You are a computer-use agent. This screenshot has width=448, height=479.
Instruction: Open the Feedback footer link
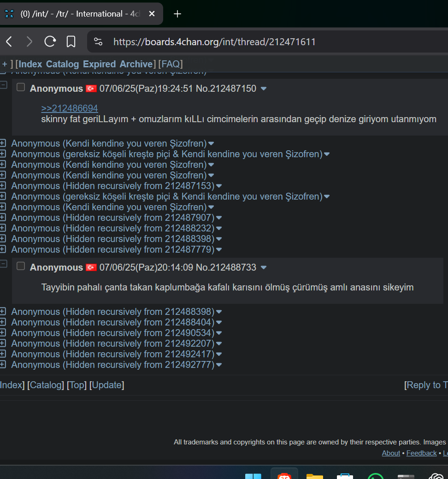point(421,453)
